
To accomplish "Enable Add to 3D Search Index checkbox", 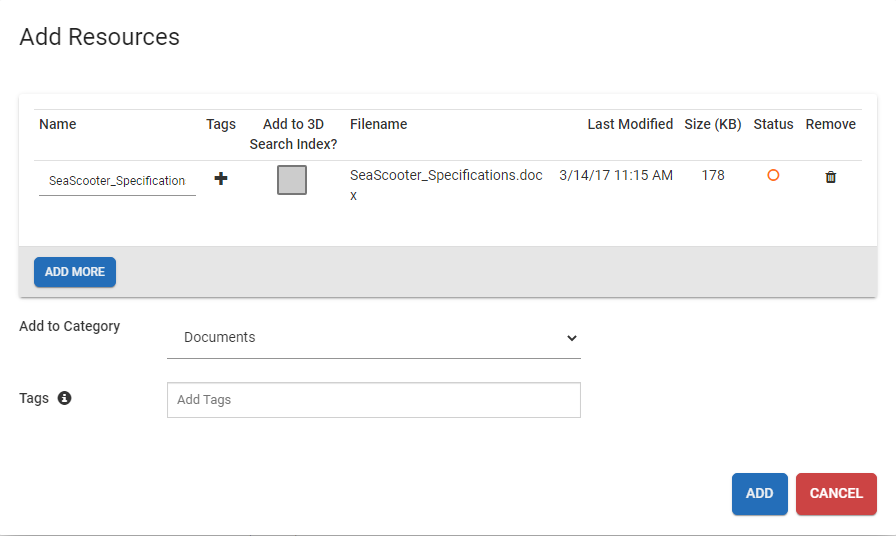I will pyautogui.click(x=292, y=180).
